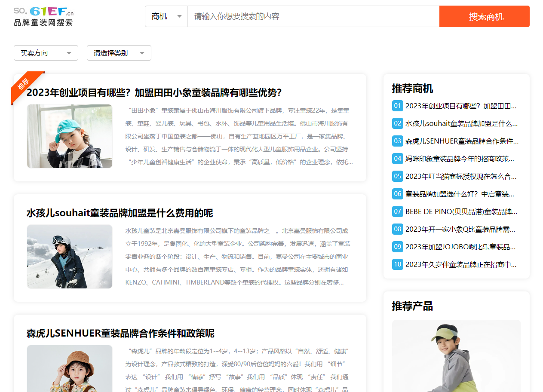The height and width of the screenshot is (392, 543).
Task: Click the 水孩儿童装 article summary text
Action: click(238, 257)
